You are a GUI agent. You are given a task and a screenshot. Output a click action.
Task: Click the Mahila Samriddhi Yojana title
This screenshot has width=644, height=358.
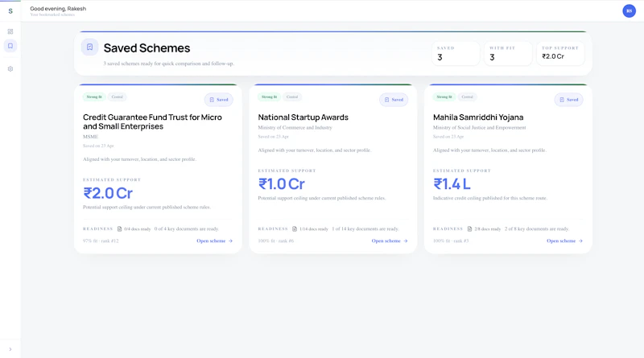tap(478, 117)
